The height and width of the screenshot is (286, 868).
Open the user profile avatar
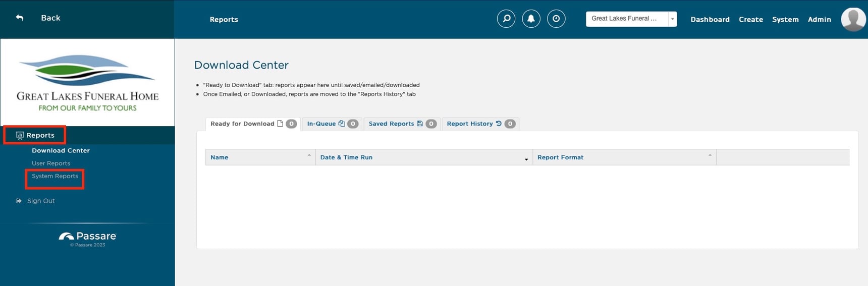853,19
